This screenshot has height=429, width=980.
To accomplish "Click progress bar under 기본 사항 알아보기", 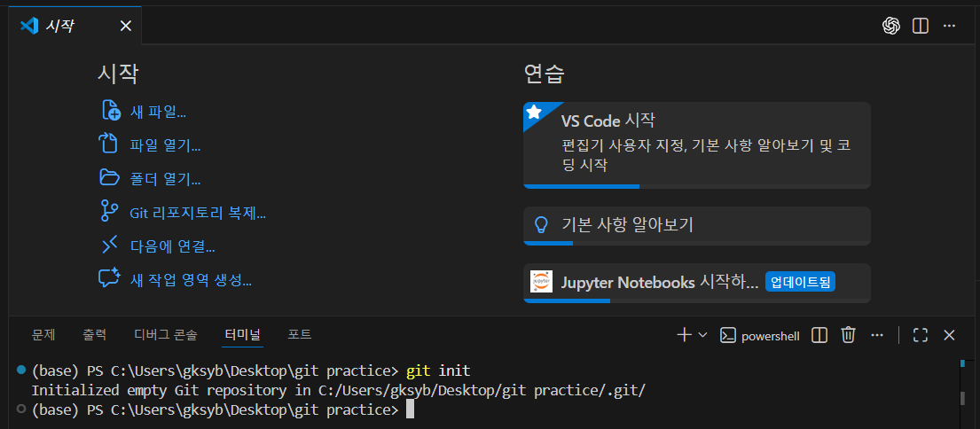I will coord(697,243).
